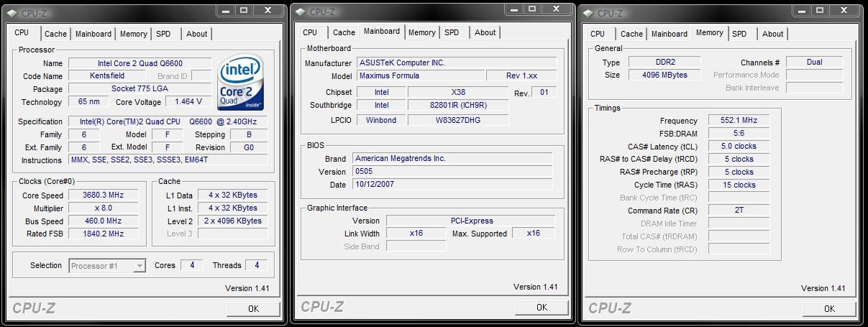The image size is (868, 327).
Task: Click the Code Name field Kentsfield
Action: tap(107, 75)
